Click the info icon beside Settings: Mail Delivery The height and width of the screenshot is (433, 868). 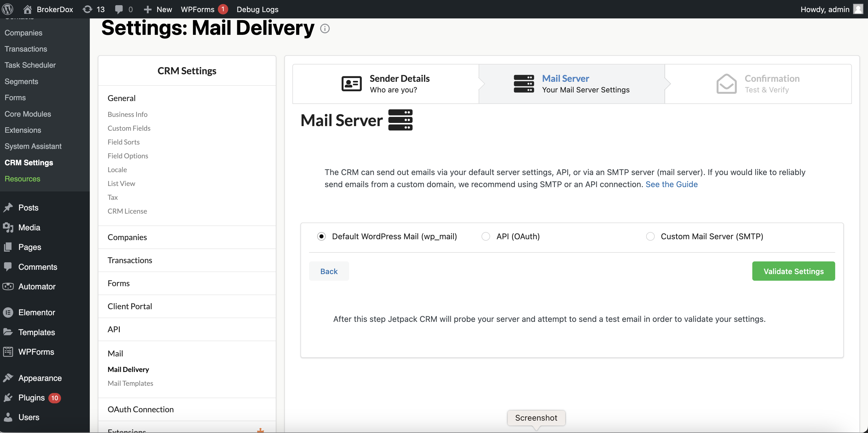[325, 29]
